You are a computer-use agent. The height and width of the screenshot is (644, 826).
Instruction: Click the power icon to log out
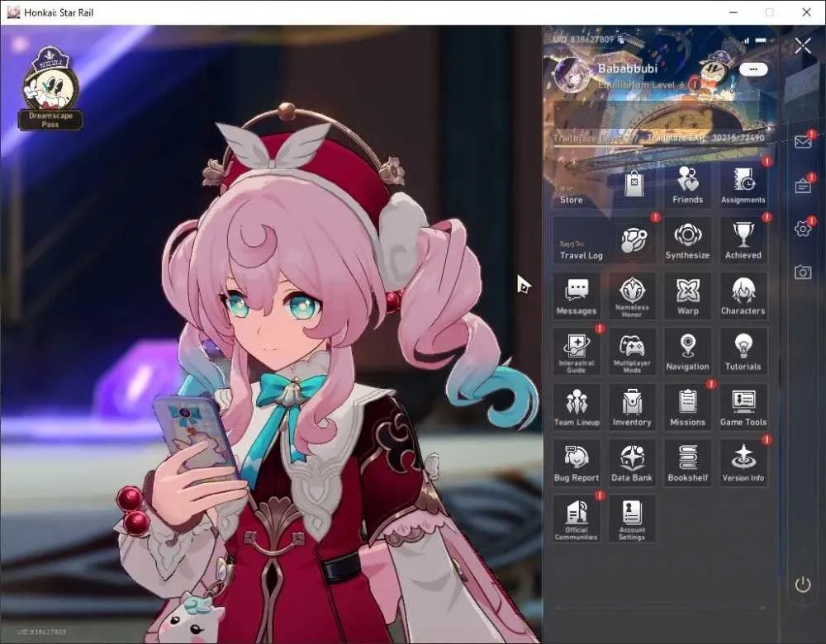pyautogui.click(x=803, y=585)
